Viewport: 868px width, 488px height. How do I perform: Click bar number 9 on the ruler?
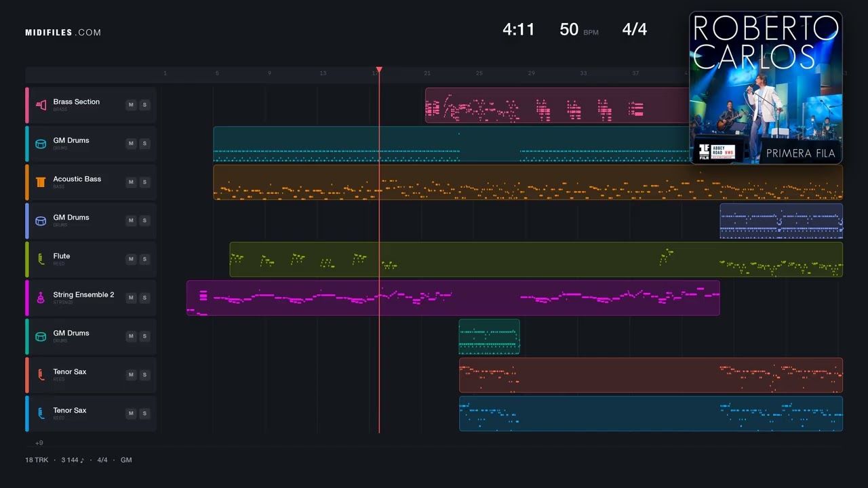[x=269, y=73]
